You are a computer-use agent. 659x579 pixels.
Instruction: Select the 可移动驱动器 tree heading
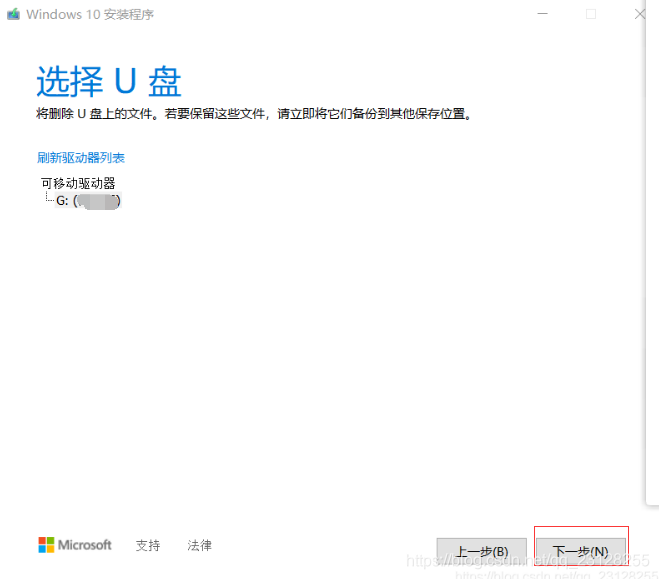[78, 183]
